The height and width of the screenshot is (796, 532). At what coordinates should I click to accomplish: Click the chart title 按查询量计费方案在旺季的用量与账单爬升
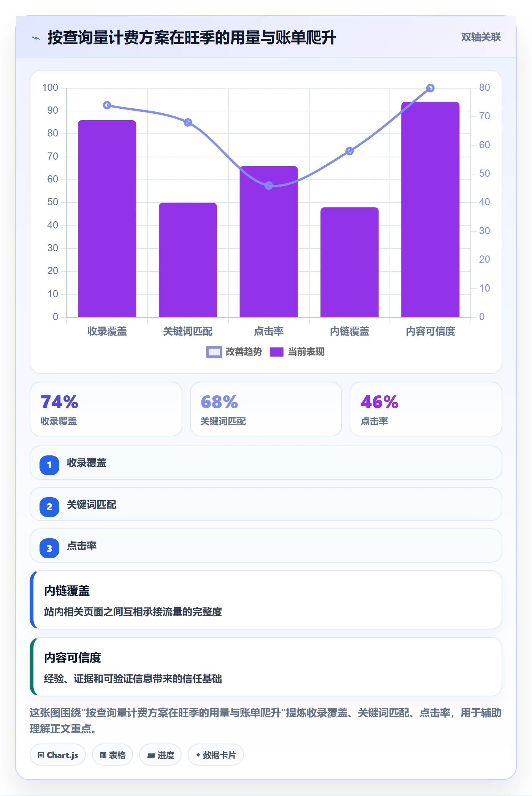point(192,38)
